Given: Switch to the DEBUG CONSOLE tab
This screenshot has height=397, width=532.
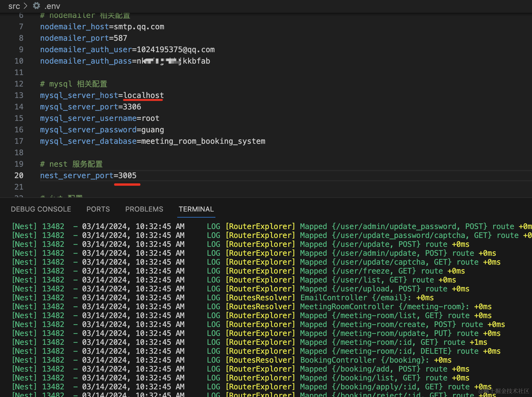Looking at the screenshot, I should 41,209.
